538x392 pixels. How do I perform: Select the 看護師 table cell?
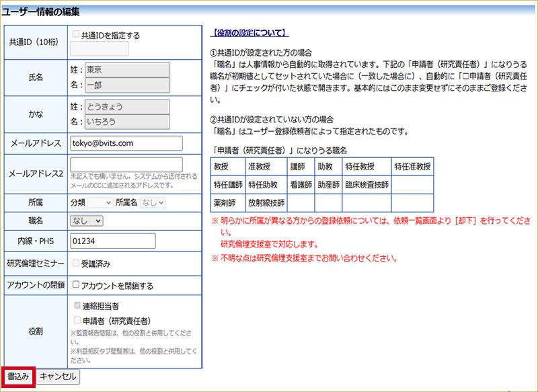(x=301, y=185)
